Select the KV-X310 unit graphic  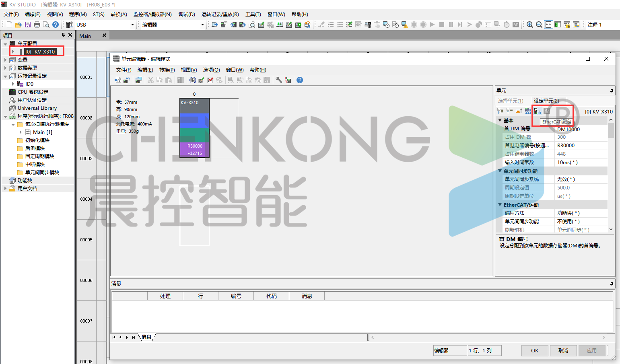click(194, 128)
